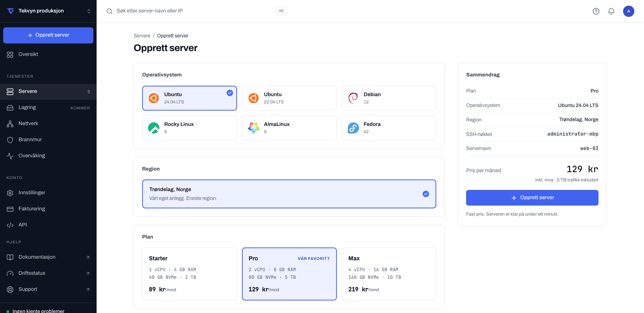Select the Max plan card
644x313 pixels.
(389, 274)
